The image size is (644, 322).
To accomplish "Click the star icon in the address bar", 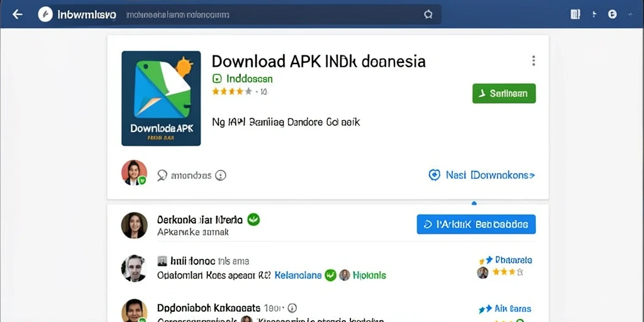I will (x=428, y=15).
